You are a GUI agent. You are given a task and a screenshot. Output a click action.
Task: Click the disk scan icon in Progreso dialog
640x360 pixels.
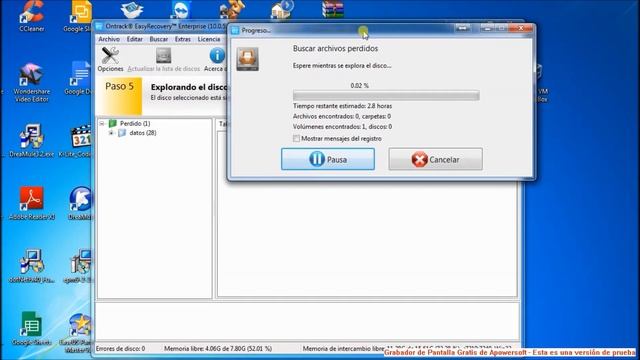pyautogui.click(x=247, y=59)
